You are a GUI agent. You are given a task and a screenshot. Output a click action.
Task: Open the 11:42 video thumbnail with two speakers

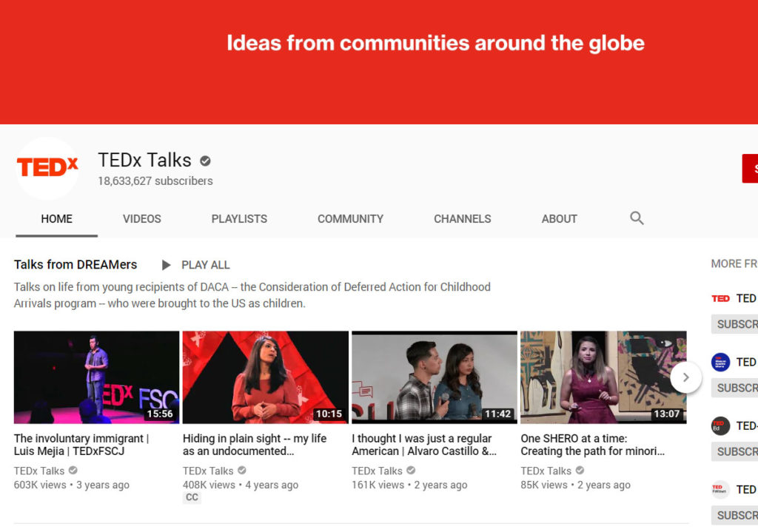tap(435, 377)
